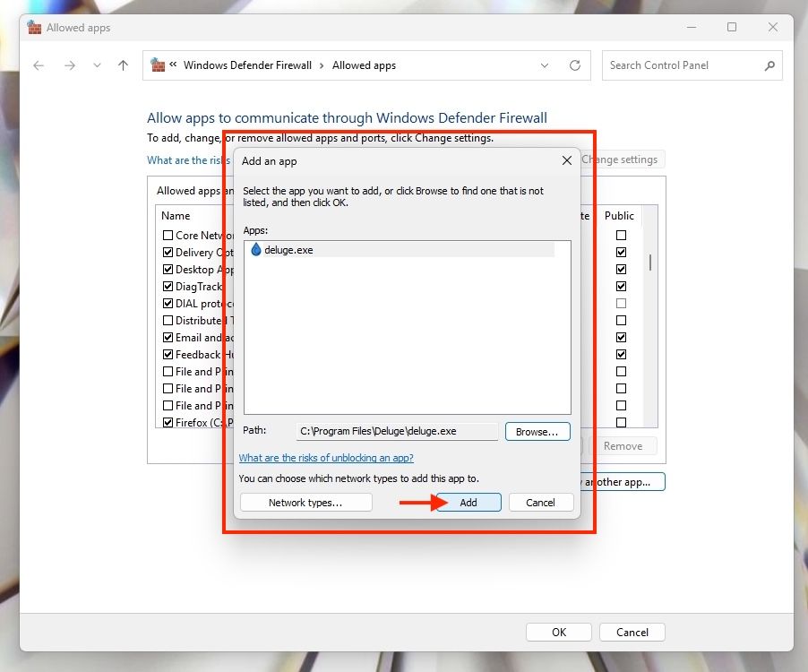
Task: Click the back navigation arrow
Action: coord(39,65)
